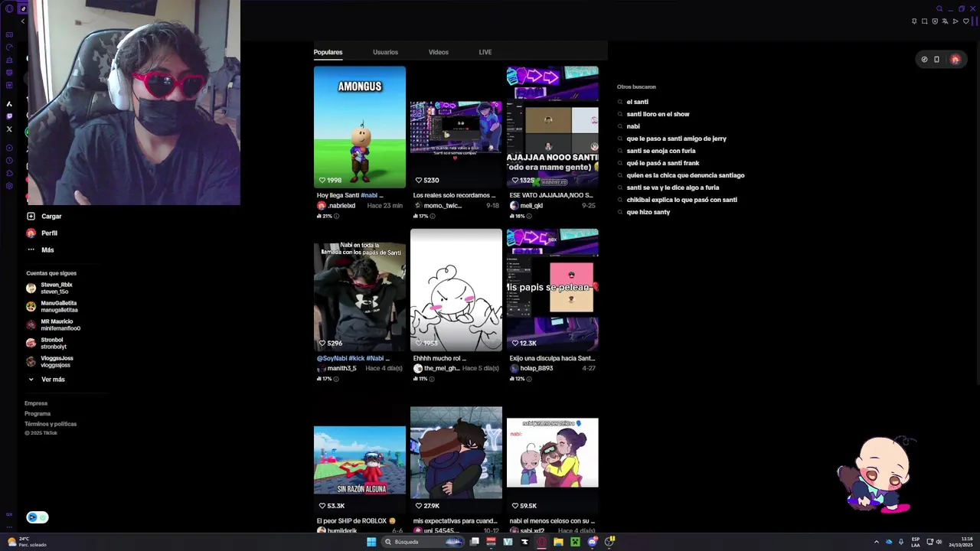Search suggestion 'qué le pasó a santi frank'
The image size is (980, 551).
(x=663, y=163)
